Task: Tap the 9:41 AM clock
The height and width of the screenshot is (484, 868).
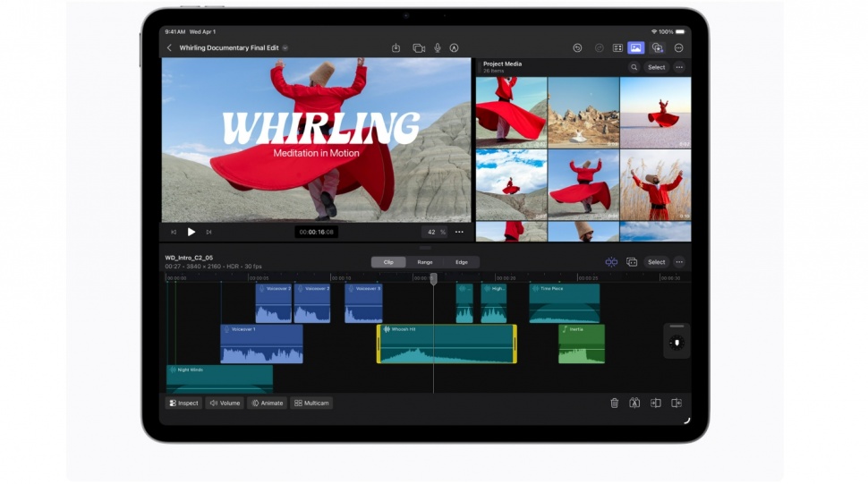Action: [174, 32]
